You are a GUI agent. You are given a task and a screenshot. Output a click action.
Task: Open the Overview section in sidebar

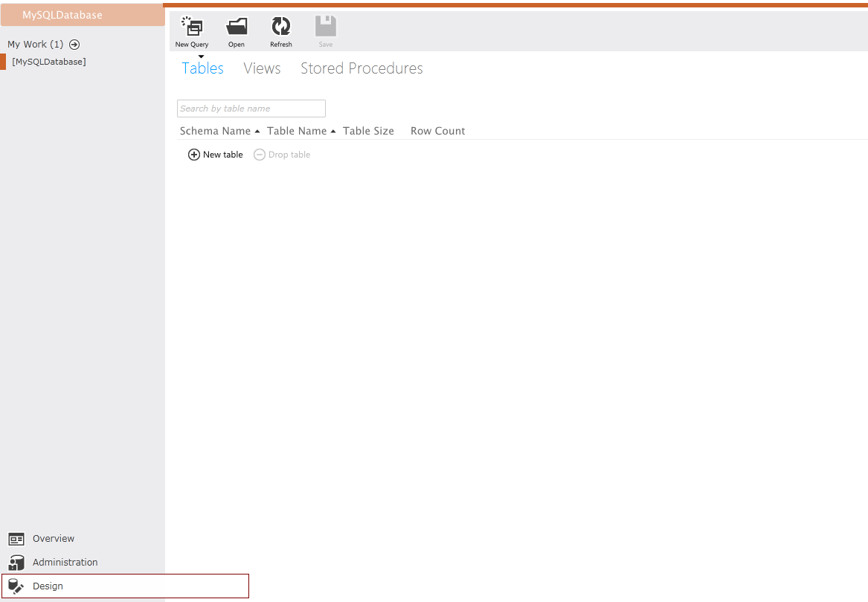(53, 539)
